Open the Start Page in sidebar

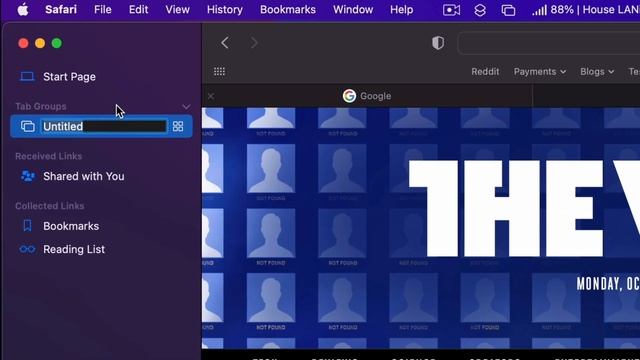(x=69, y=77)
